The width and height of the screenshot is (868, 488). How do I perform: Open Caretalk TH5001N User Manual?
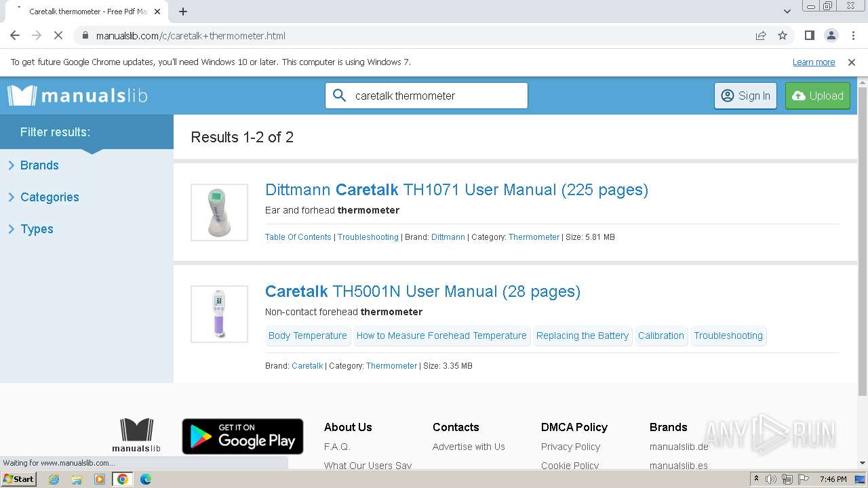(x=422, y=291)
